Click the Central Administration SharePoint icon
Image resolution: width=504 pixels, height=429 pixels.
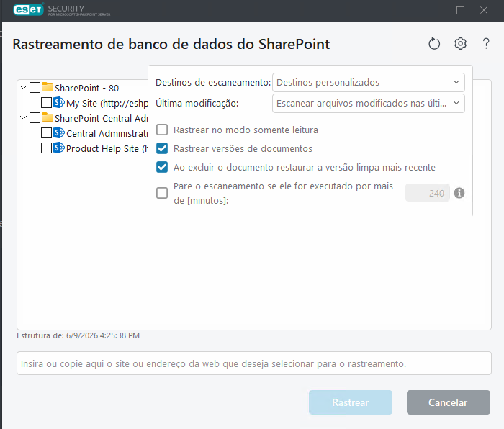pos(59,132)
